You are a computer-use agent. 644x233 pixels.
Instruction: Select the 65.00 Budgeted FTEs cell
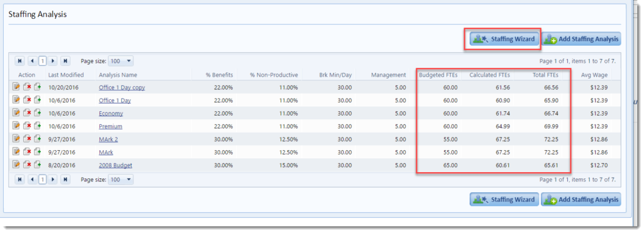450,165
